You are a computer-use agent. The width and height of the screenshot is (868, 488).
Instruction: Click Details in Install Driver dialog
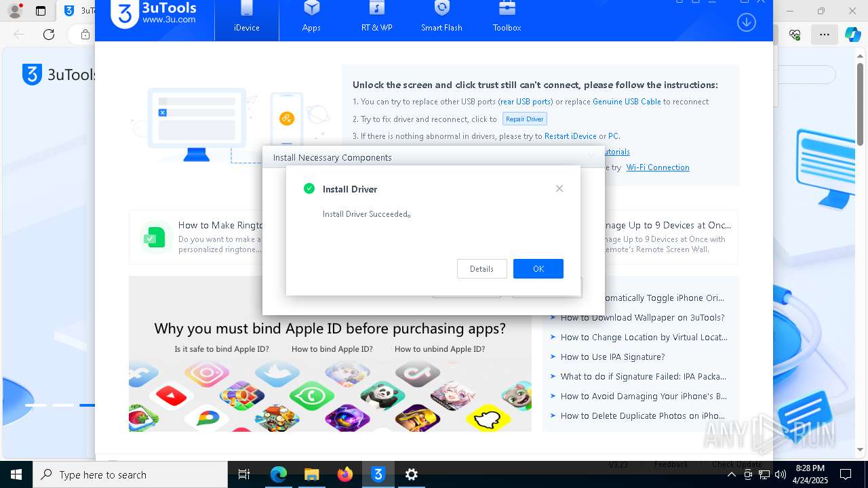[x=481, y=268]
